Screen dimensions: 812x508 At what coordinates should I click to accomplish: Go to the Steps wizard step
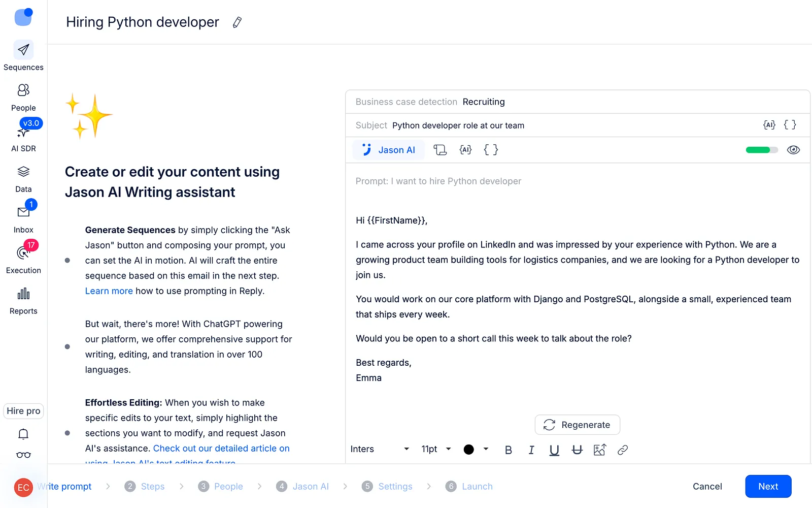coord(145,486)
